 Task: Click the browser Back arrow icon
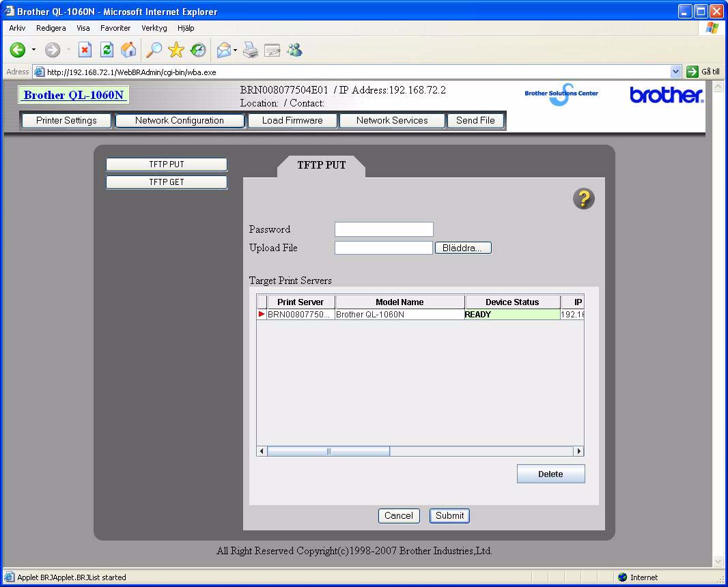coord(18,50)
